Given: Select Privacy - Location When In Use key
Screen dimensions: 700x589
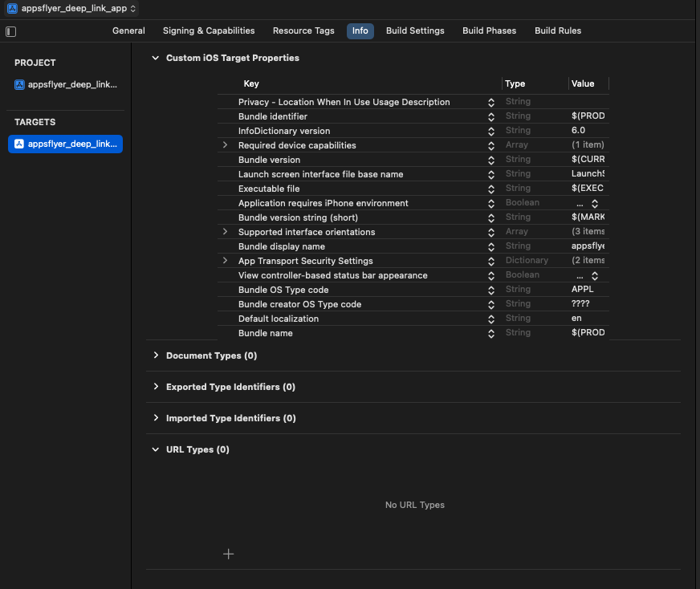Looking at the screenshot, I should [344, 102].
